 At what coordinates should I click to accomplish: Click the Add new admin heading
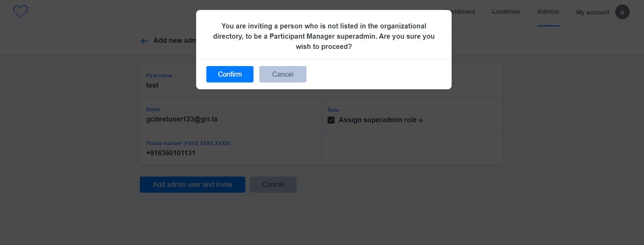(174, 41)
